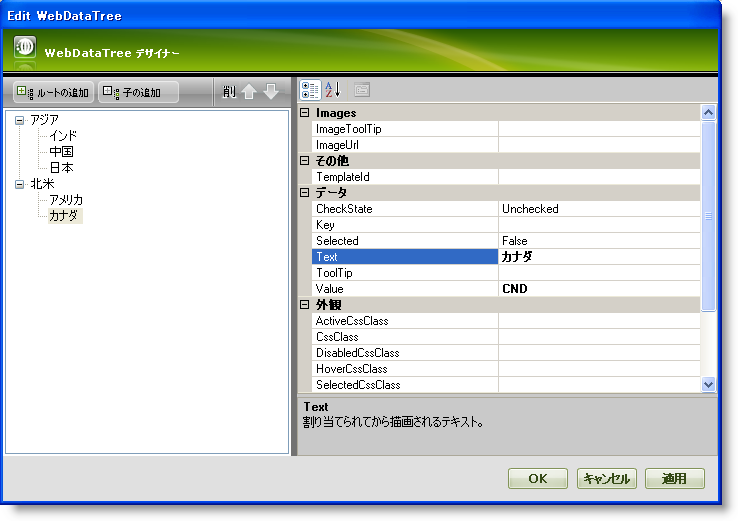
Task: Click the ActiveCssClass value field
Action: click(599, 321)
